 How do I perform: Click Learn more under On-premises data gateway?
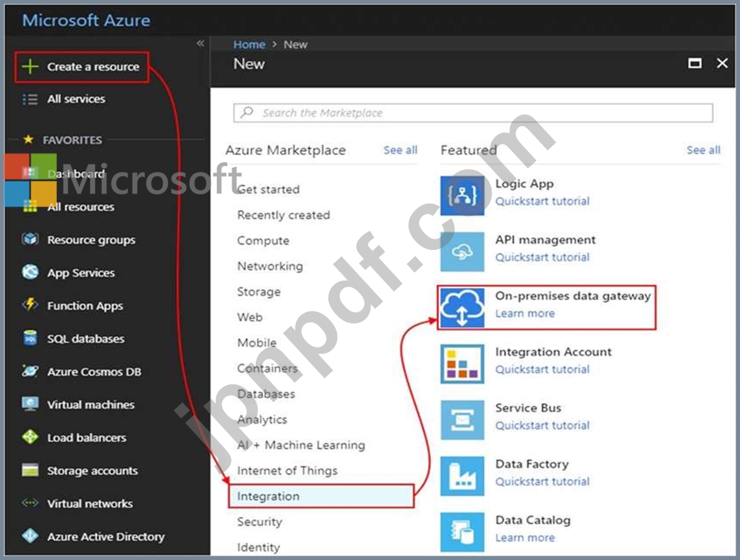[525, 314]
